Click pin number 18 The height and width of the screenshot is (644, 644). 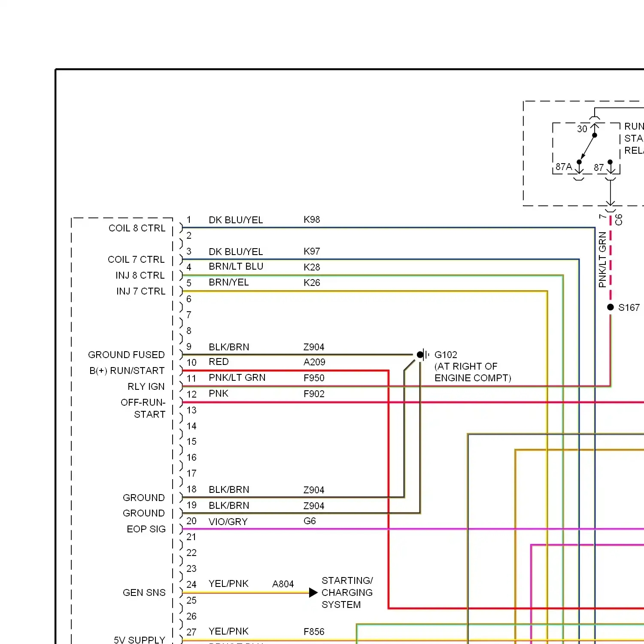191,489
